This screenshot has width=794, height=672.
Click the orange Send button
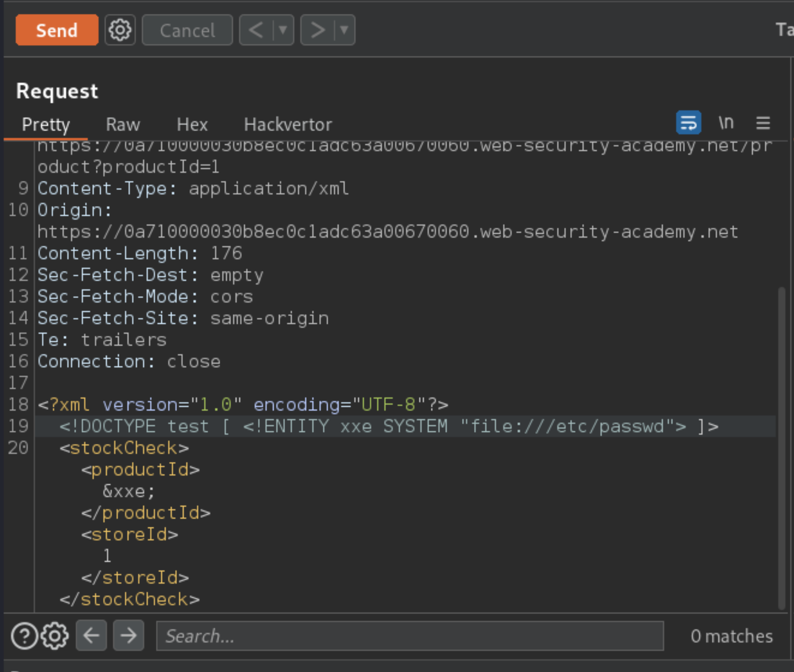[x=57, y=30]
